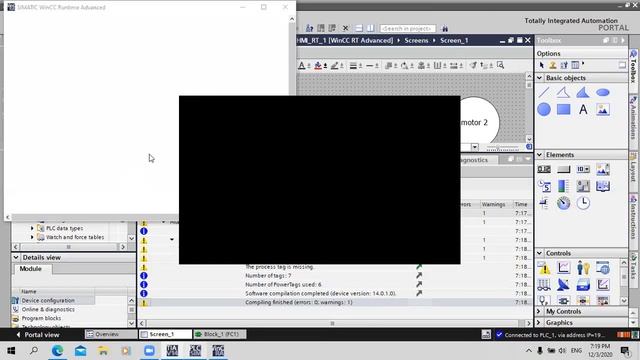Switch to the Screen_1 editor tab
This screenshot has width=640, height=360.
click(165, 334)
